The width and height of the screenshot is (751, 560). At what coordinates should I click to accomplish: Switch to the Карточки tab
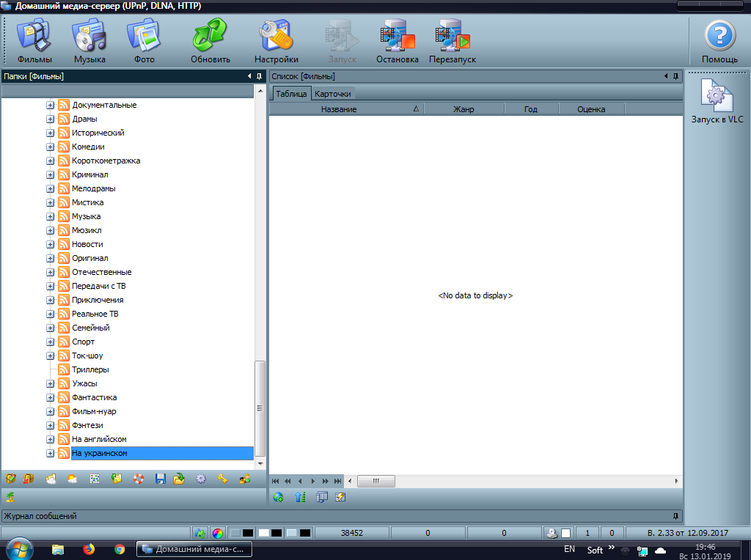333,94
